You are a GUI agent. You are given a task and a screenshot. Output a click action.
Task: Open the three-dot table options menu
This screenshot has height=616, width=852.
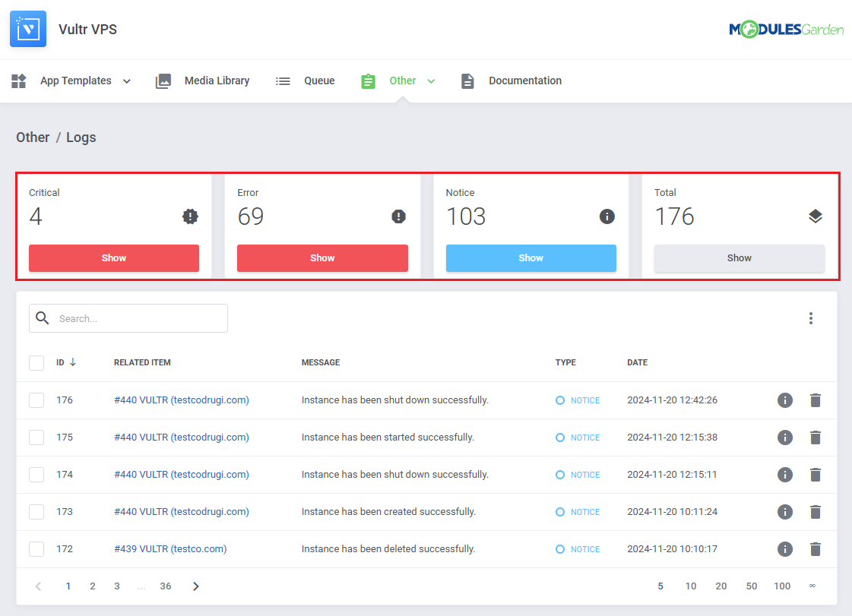811,318
